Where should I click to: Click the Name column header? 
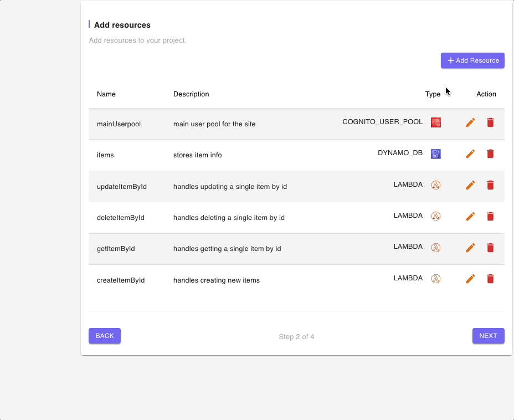pyautogui.click(x=106, y=94)
